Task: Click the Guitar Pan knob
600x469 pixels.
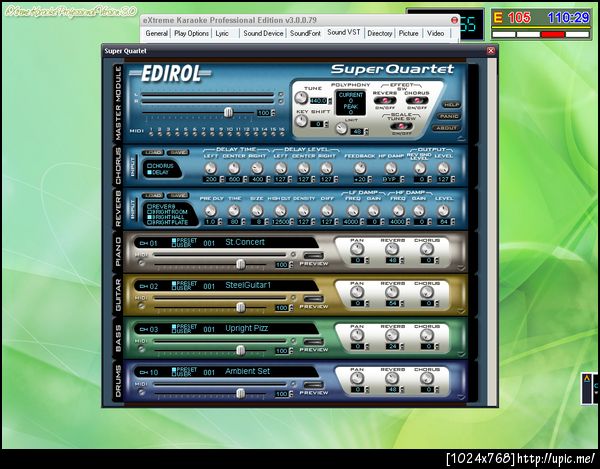Action: click(x=357, y=293)
